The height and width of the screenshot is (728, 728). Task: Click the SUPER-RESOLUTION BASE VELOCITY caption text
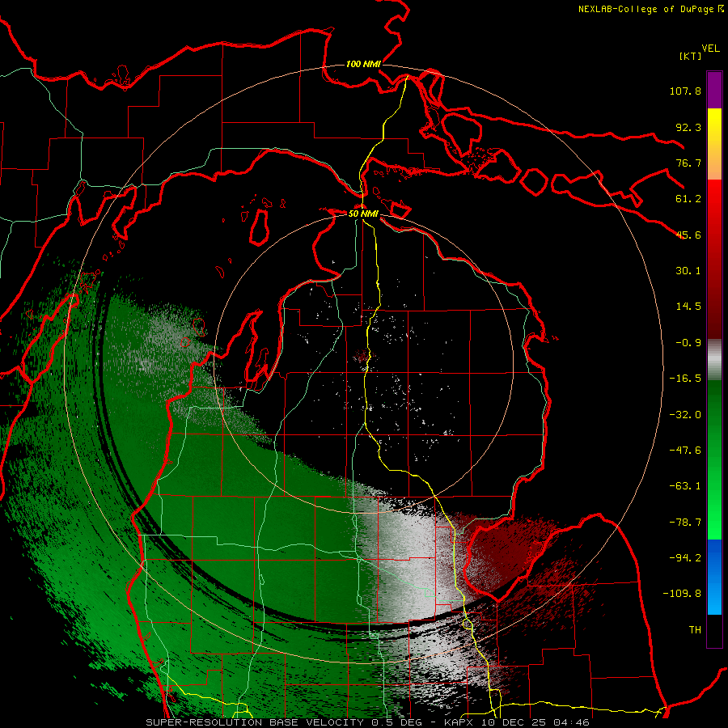coord(255,722)
